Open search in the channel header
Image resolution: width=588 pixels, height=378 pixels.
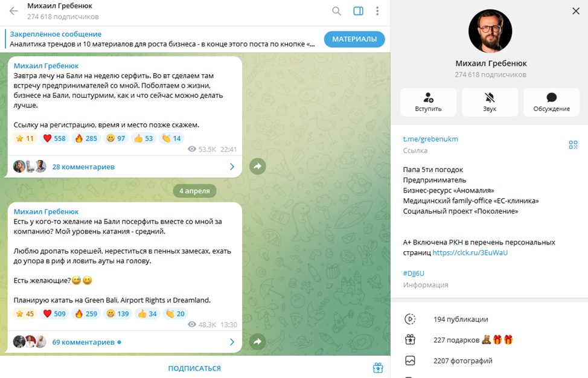(336, 11)
